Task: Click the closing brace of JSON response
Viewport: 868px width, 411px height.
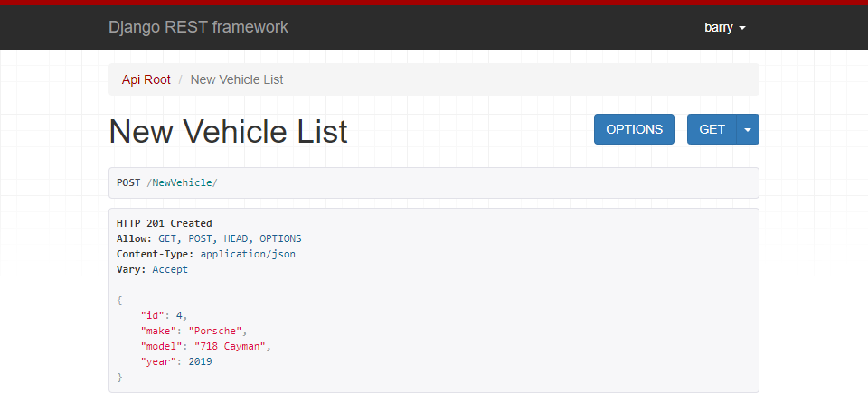Action: coord(119,378)
